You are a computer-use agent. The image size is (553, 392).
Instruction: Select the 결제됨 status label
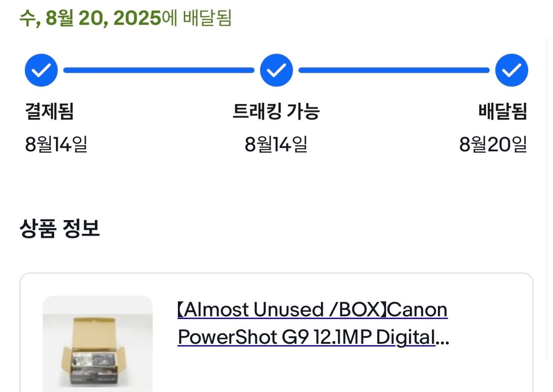49,112
